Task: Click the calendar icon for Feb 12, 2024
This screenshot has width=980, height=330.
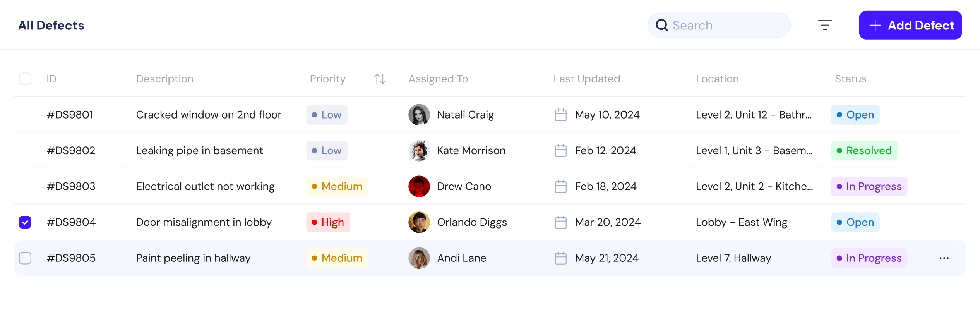Action: click(560, 151)
